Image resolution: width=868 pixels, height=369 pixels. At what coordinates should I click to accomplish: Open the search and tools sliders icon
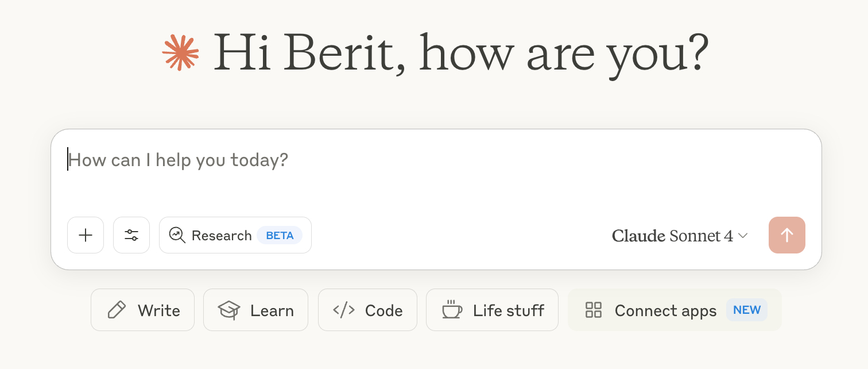(131, 235)
